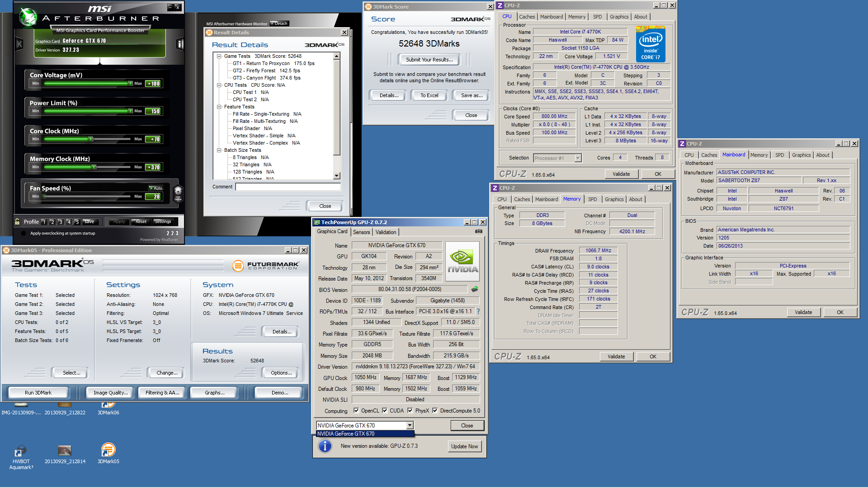Viewport: 868px width, 488px height.
Task: Open the GPU selection dropdown in GPU-Z
Action: point(410,425)
